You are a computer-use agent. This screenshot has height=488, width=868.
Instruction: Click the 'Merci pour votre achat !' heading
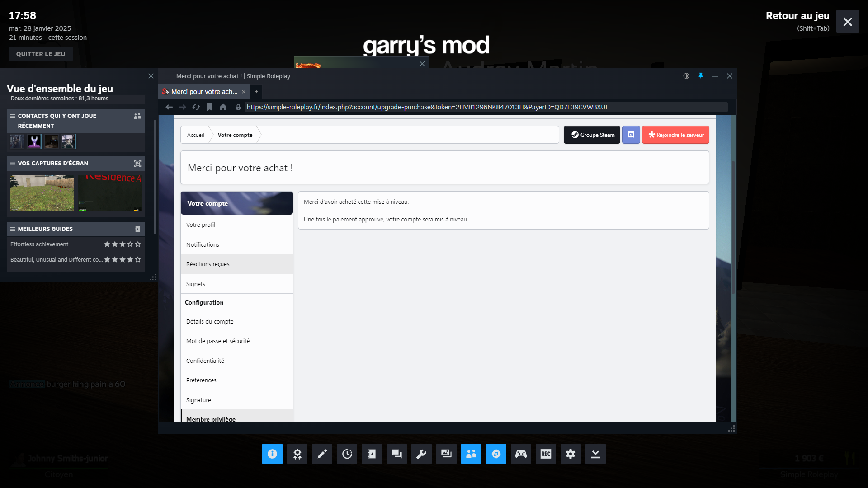(x=240, y=168)
